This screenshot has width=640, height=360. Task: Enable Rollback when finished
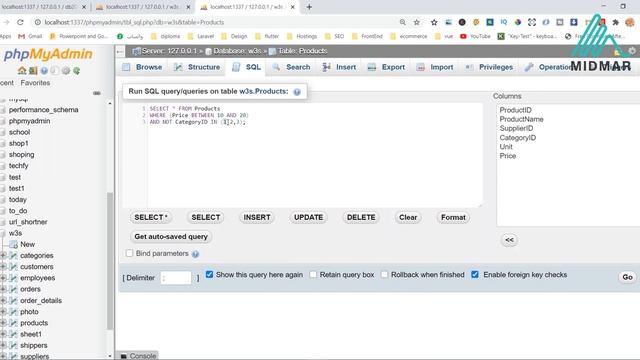pyautogui.click(x=384, y=275)
